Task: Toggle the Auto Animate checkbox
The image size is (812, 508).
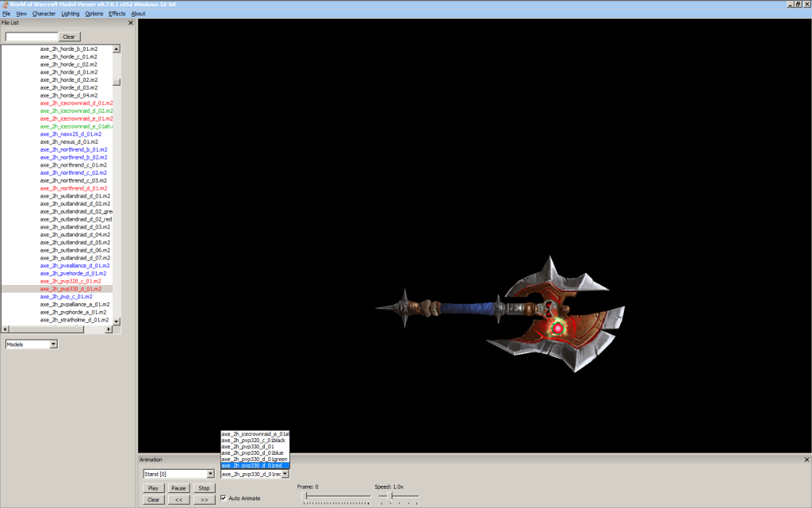Action: coord(223,498)
